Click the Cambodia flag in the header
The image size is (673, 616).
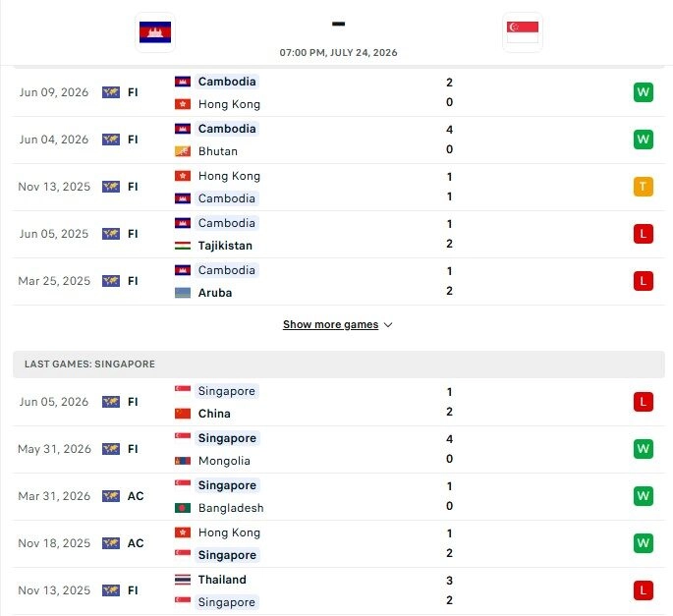tap(155, 32)
